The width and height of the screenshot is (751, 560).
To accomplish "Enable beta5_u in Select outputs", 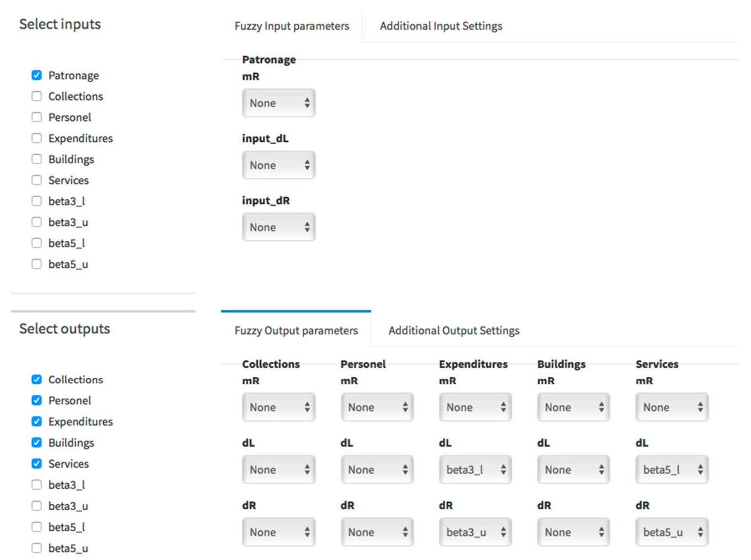I will 36,548.
